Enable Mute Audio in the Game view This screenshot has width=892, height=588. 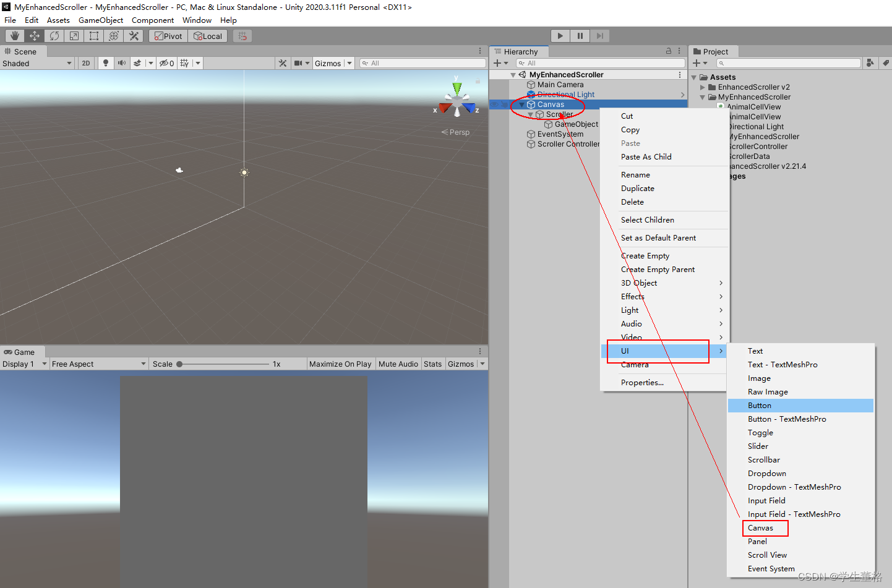(398, 364)
